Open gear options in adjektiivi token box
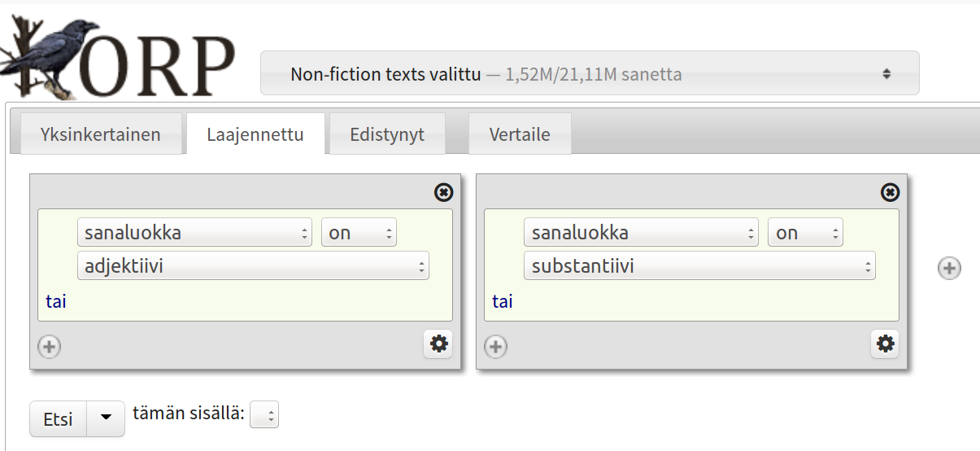Image resolution: width=980 pixels, height=451 pixels. click(439, 344)
